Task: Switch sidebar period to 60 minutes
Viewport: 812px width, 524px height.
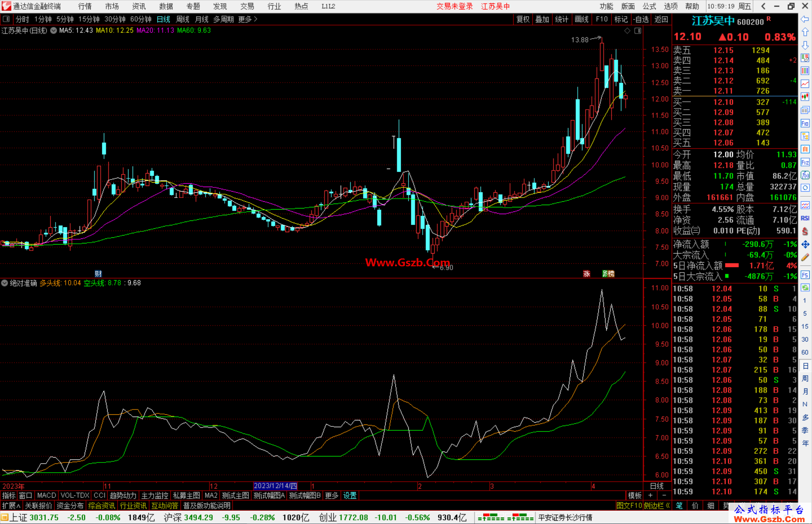Action: (805, 352)
